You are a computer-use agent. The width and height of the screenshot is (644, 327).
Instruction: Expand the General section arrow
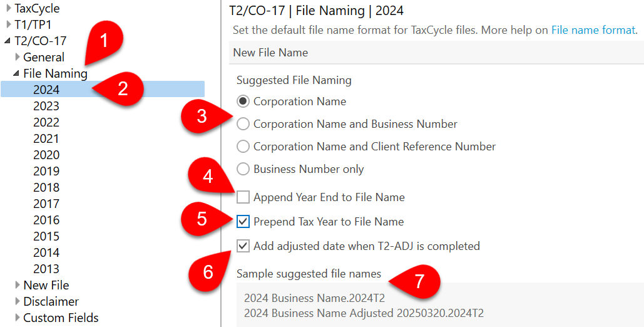point(18,58)
